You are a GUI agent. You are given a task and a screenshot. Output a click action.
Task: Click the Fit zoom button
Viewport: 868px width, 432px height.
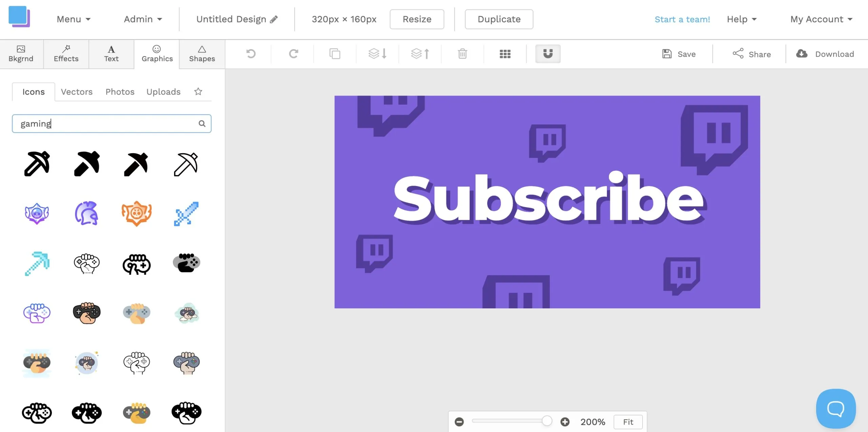pos(628,422)
